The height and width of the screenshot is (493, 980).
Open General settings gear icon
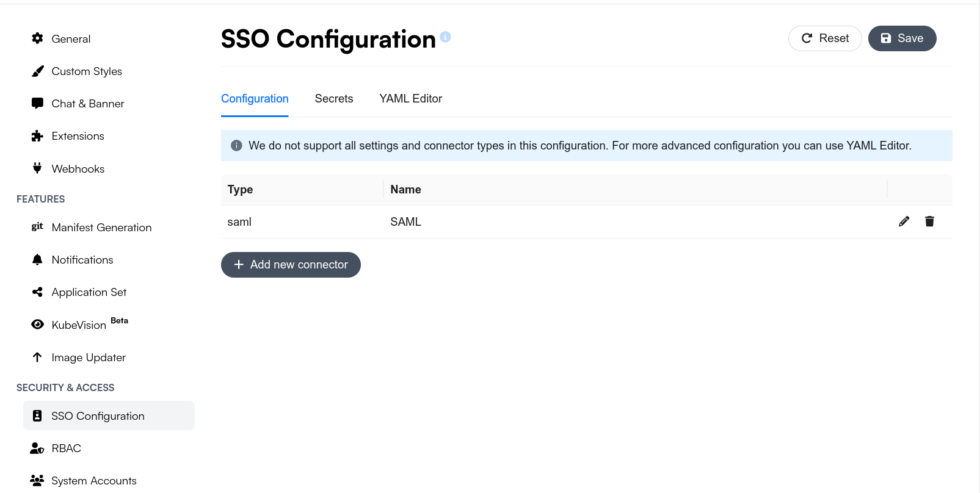point(37,38)
